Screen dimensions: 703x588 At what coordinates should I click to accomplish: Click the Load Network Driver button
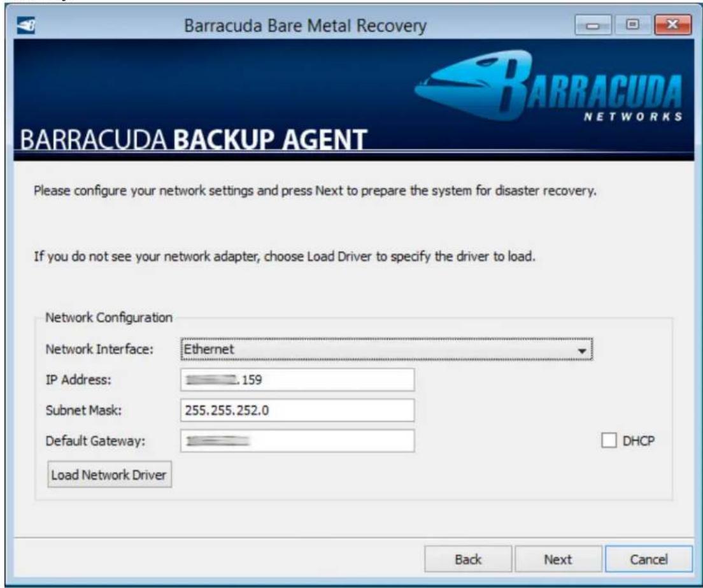click(x=110, y=475)
